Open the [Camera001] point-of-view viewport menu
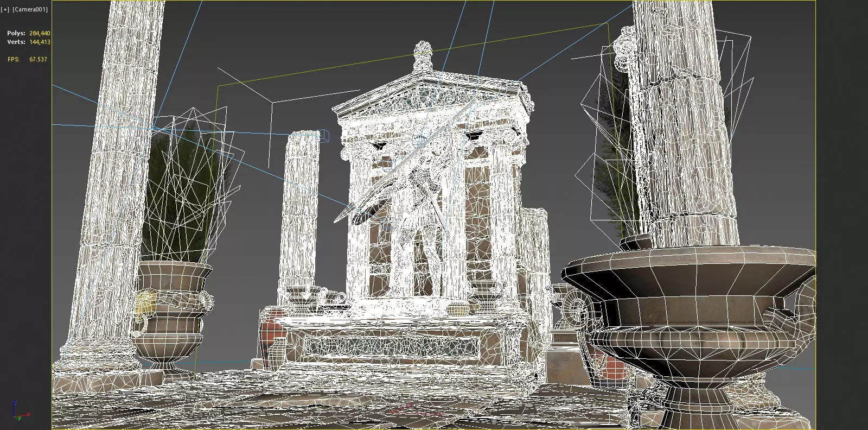The height and width of the screenshot is (430, 868). click(x=30, y=9)
